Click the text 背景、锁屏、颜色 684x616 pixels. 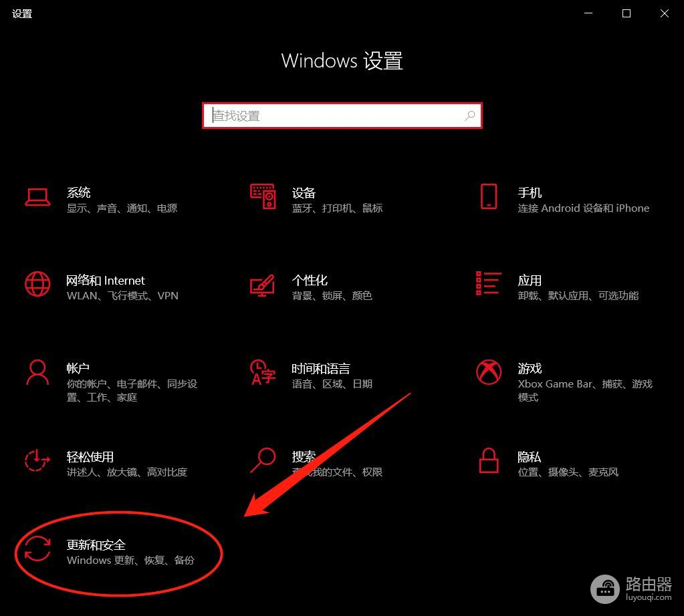pyautogui.click(x=332, y=296)
